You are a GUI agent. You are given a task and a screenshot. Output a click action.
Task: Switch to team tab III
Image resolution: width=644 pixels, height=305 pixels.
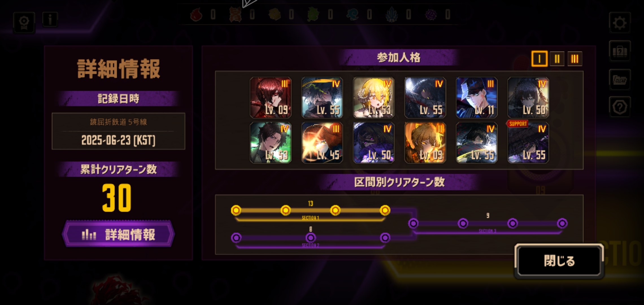[575, 59]
